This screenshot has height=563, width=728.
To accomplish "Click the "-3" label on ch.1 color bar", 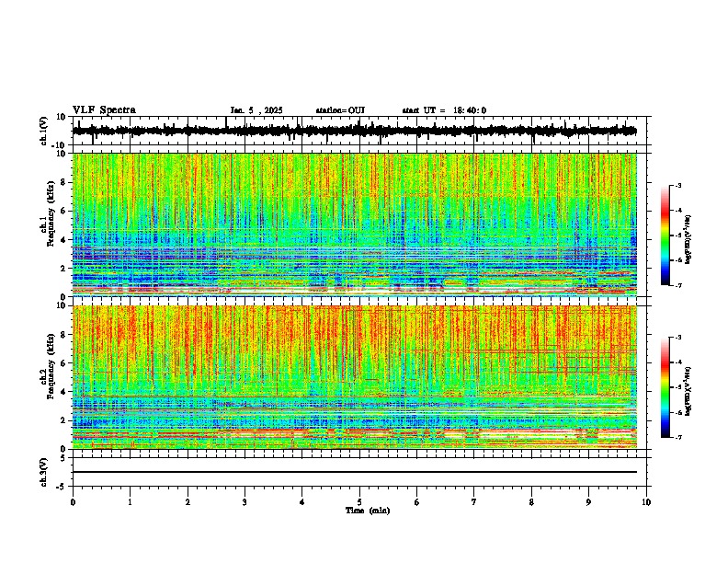I will click(678, 185).
